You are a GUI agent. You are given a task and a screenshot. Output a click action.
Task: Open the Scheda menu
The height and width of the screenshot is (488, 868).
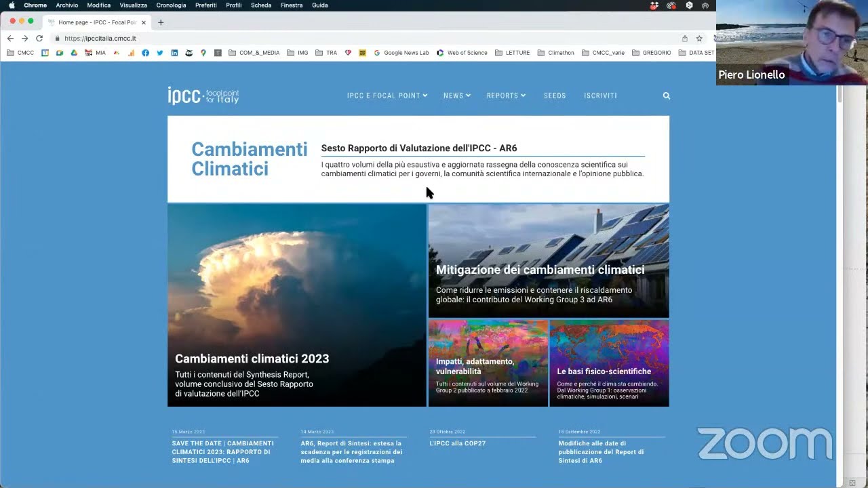pyautogui.click(x=261, y=5)
